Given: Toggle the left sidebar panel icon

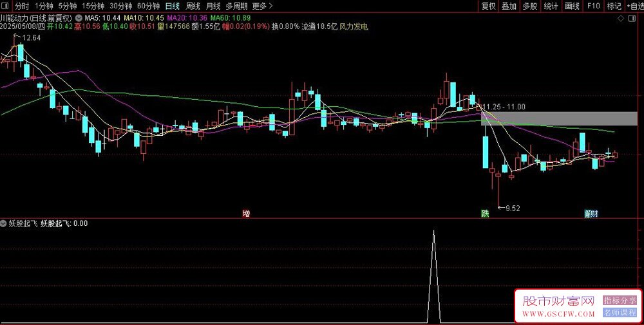Looking at the screenshot, I should click(6, 6).
